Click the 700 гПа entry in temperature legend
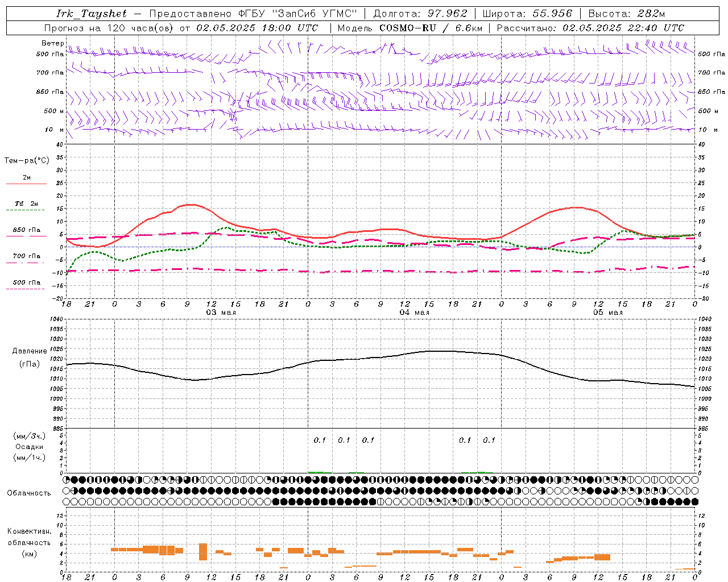Image resolution: width=728 pixels, height=582 pixels. tap(27, 256)
